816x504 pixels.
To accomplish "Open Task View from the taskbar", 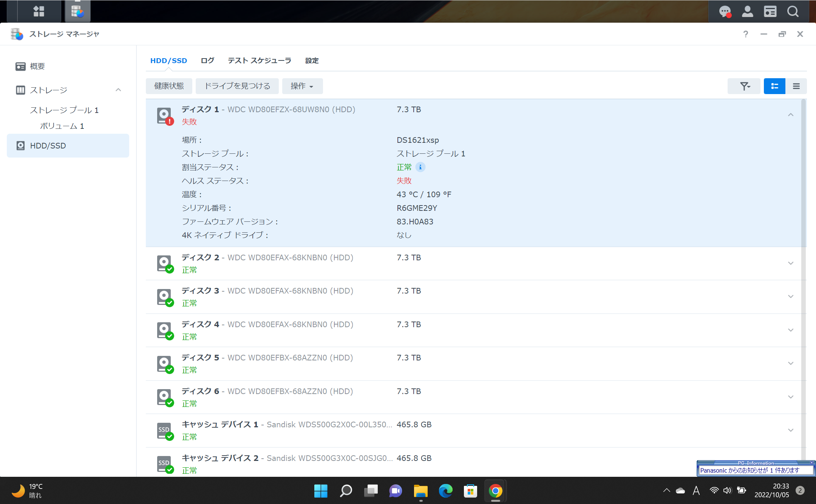I will click(x=371, y=491).
